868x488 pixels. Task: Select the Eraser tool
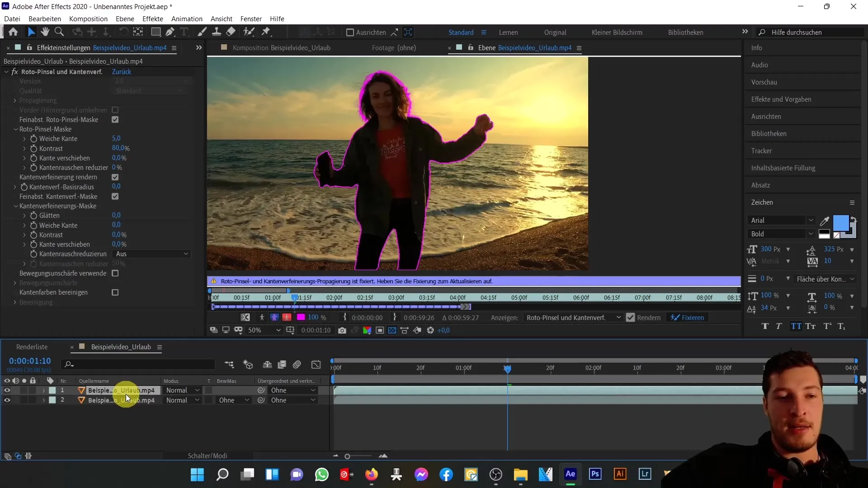coord(231,32)
